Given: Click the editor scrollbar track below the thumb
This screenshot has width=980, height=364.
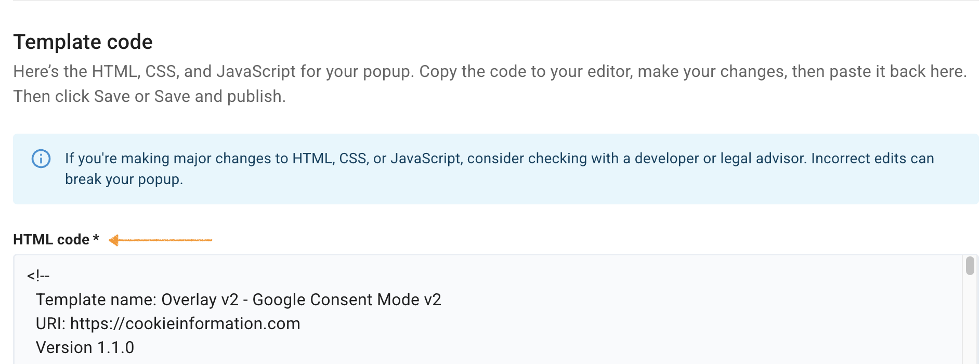Looking at the screenshot, I should [970, 322].
